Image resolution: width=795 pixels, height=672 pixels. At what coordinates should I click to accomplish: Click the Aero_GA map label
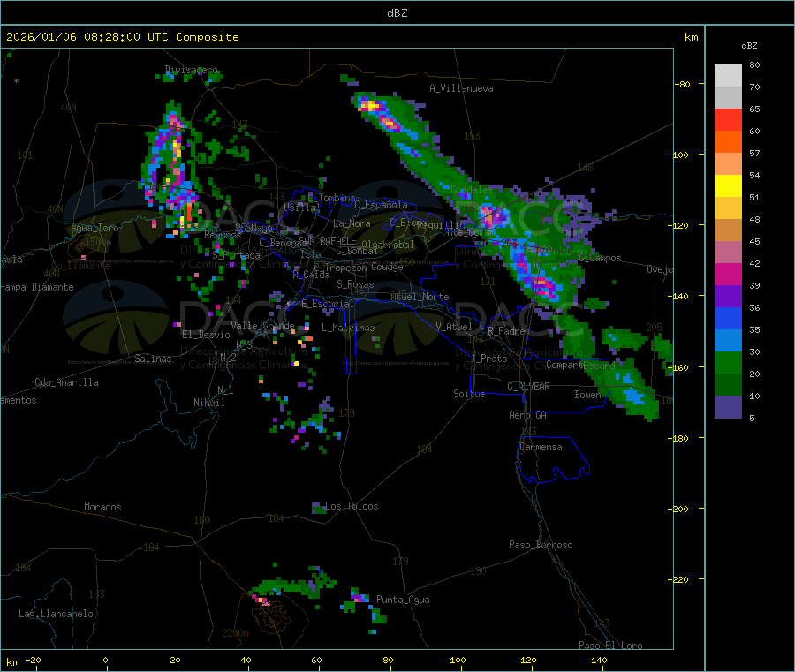(x=528, y=415)
